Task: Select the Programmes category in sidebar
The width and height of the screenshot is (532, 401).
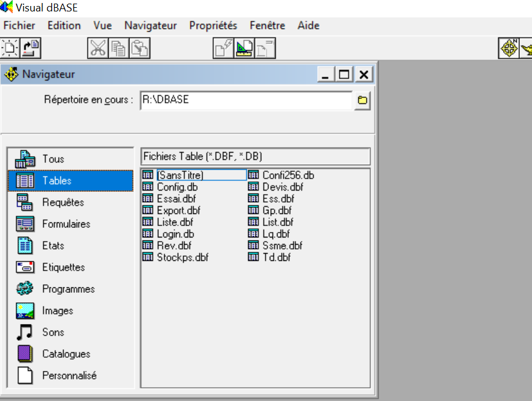Action: pos(68,289)
